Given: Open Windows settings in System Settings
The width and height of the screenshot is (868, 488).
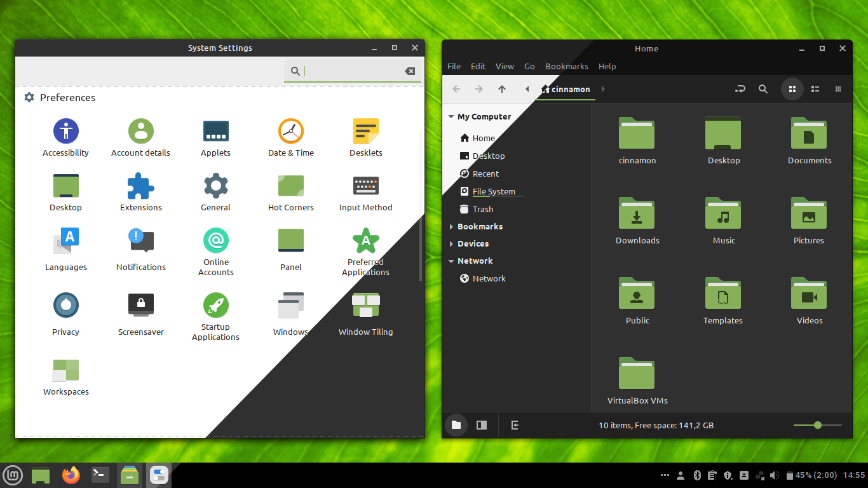Looking at the screenshot, I should [x=291, y=315].
